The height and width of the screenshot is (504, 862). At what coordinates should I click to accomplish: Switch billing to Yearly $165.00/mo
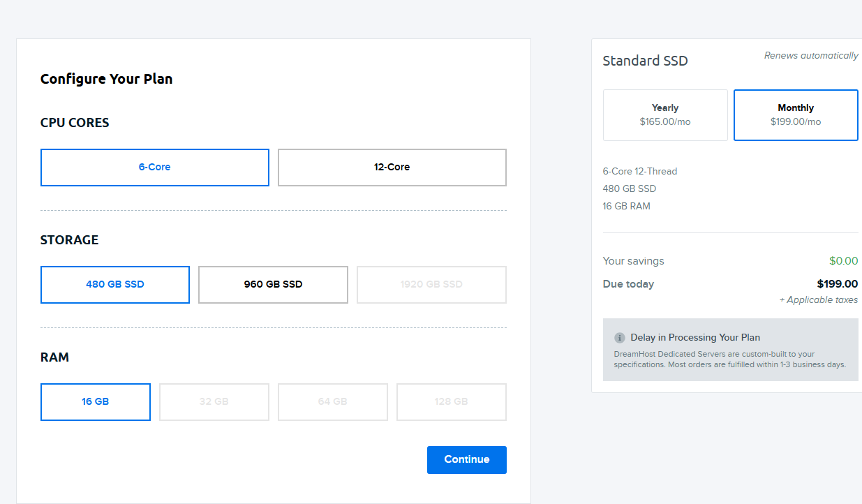tap(665, 115)
